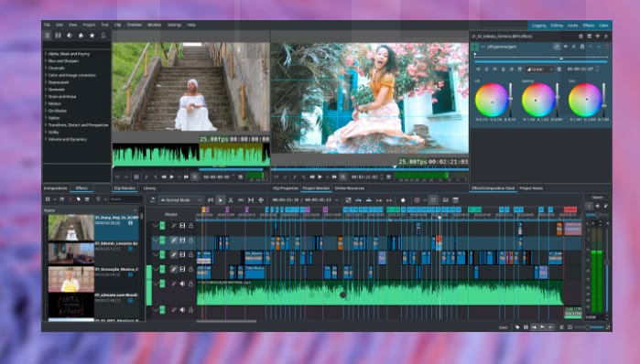Collapse the Lift/gamma/gain effect chevron
This screenshot has height=364, width=640.
pyautogui.click(x=483, y=47)
